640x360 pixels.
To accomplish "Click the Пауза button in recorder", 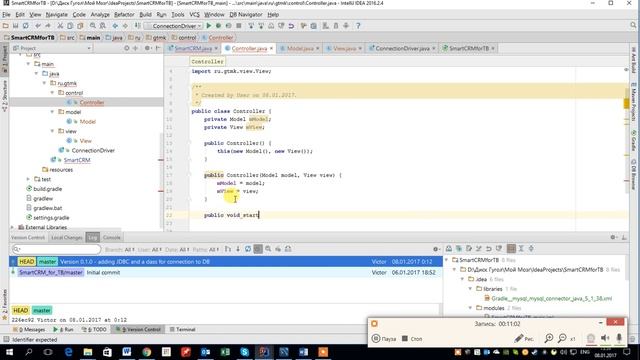I will [384, 339].
